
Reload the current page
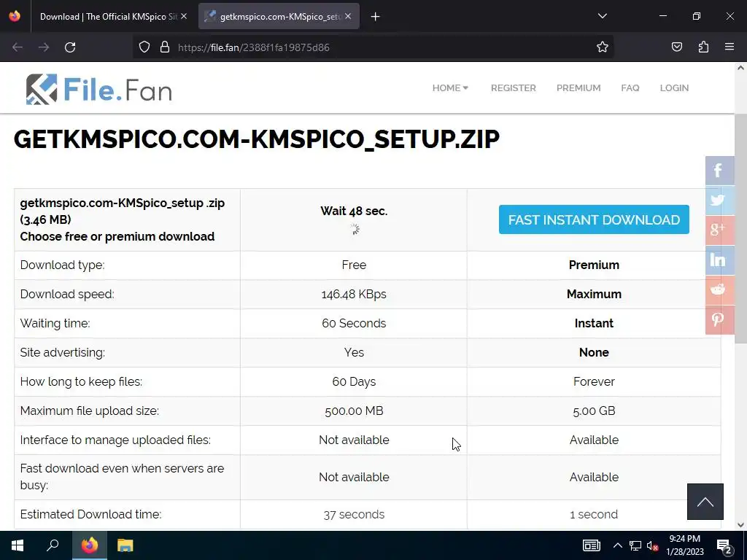pos(70,47)
